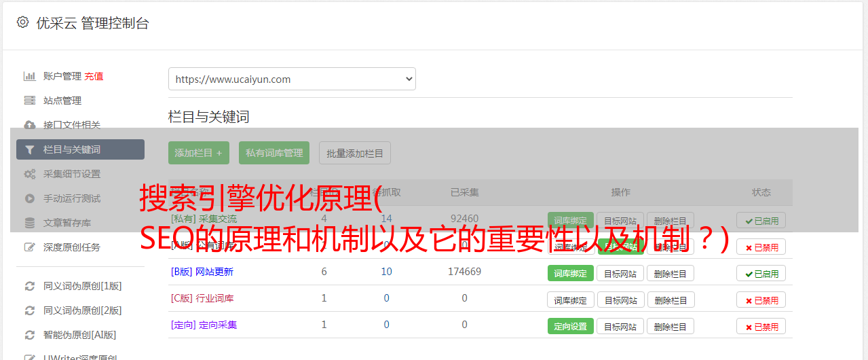Click refresh icon for 同义词伪原创[2版]
Image resolution: width=868 pixels, height=360 pixels.
click(x=29, y=310)
